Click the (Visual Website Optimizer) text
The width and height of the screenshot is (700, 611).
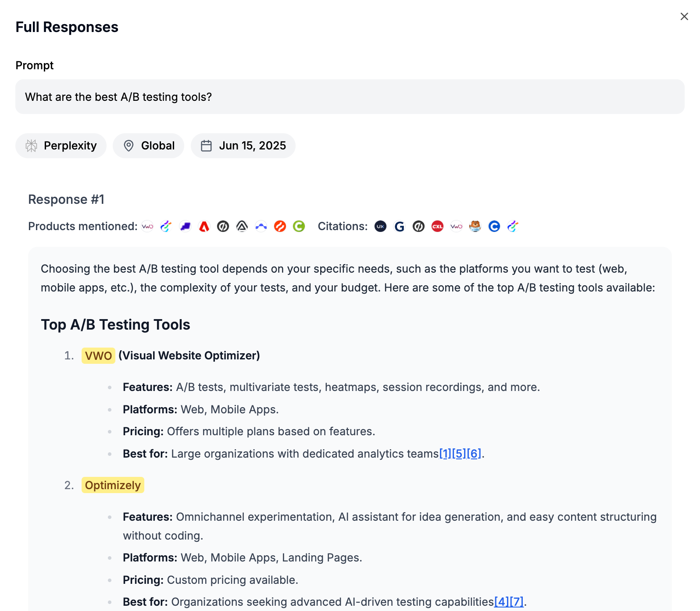tap(189, 355)
